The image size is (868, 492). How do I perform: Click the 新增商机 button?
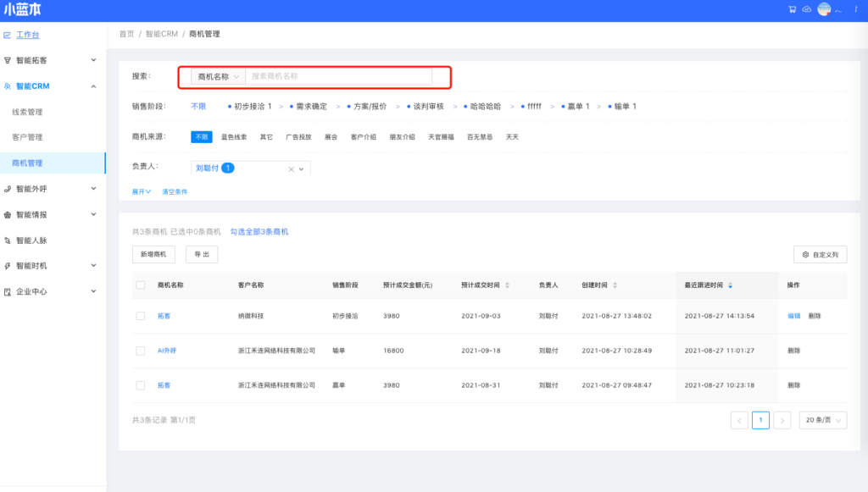(153, 254)
